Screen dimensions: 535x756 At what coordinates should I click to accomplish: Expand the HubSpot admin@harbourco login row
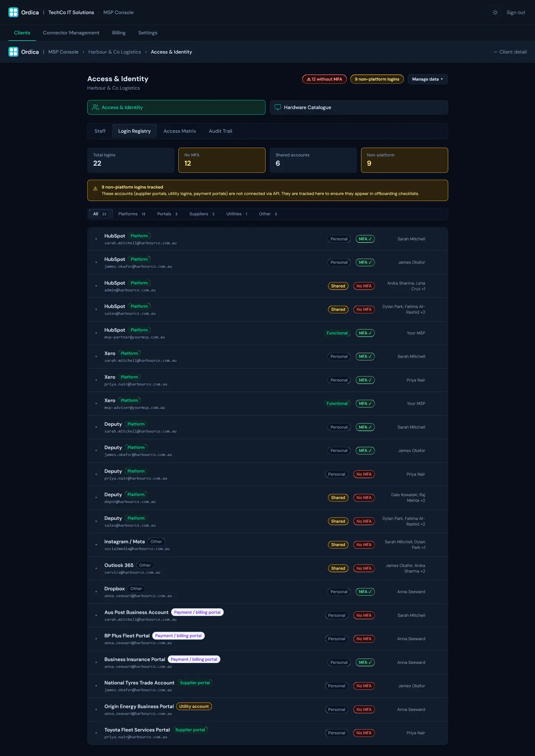[x=96, y=286]
